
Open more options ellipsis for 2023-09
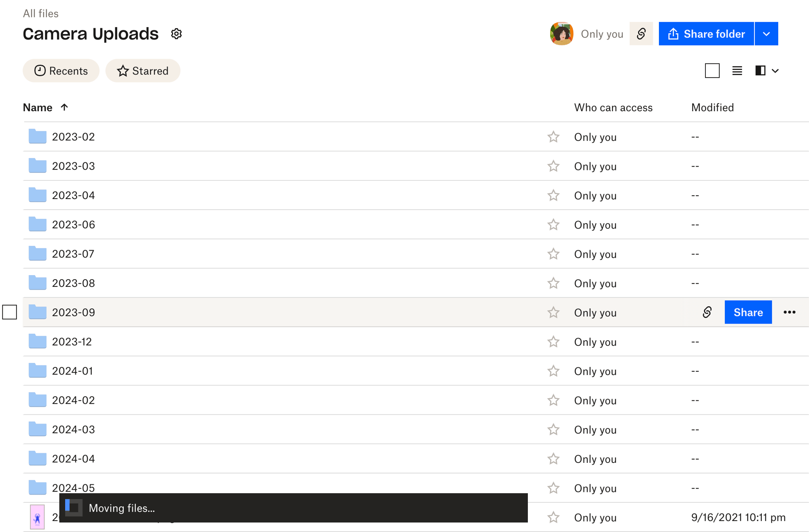789,312
